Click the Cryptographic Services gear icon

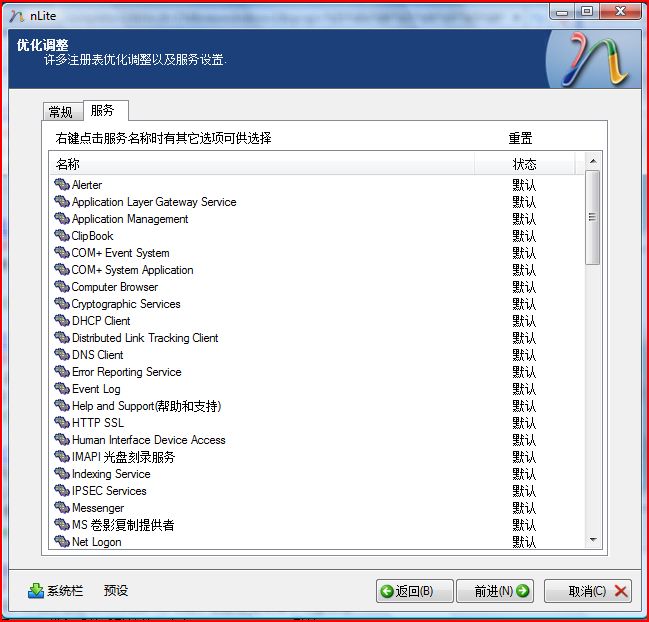coord(62,303)
